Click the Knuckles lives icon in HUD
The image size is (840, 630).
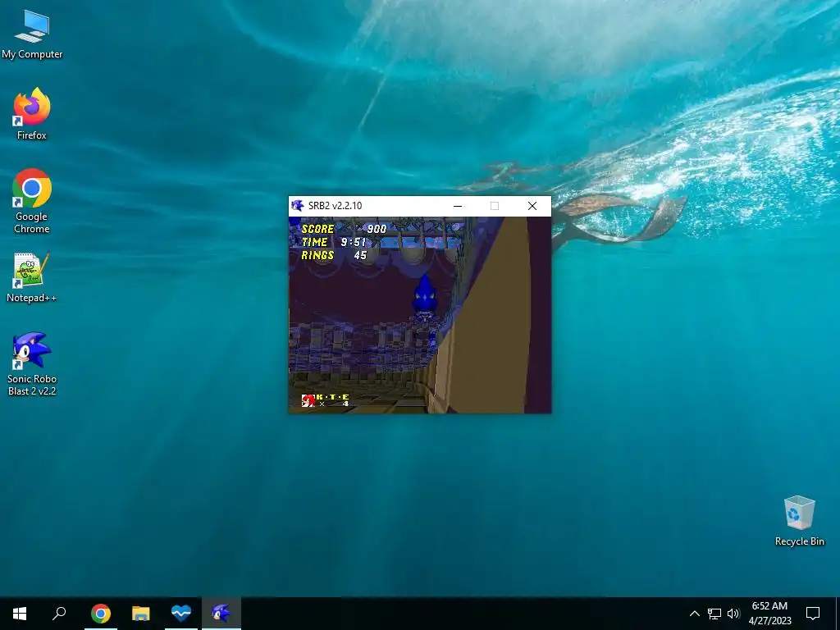tap(308, 400)
